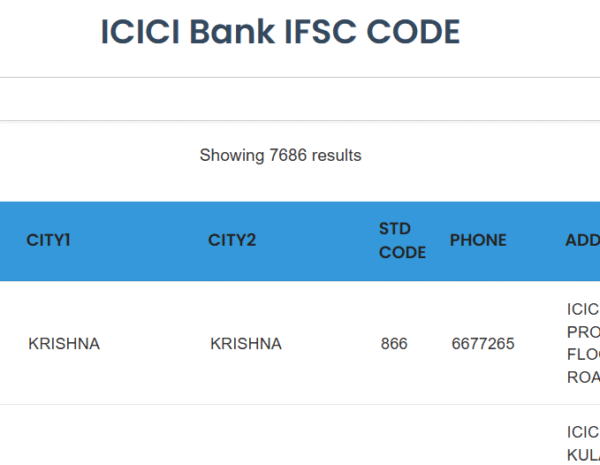Image resolution: width=600 pixels, height=465 pixels.
Task: Click the KUL line in second address
Action: coord(583,455)
